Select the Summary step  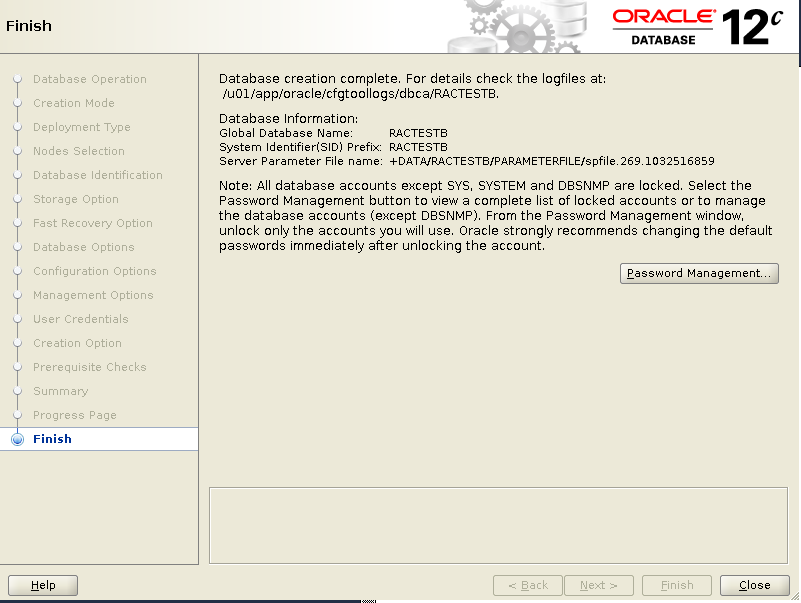pos(60,391)
